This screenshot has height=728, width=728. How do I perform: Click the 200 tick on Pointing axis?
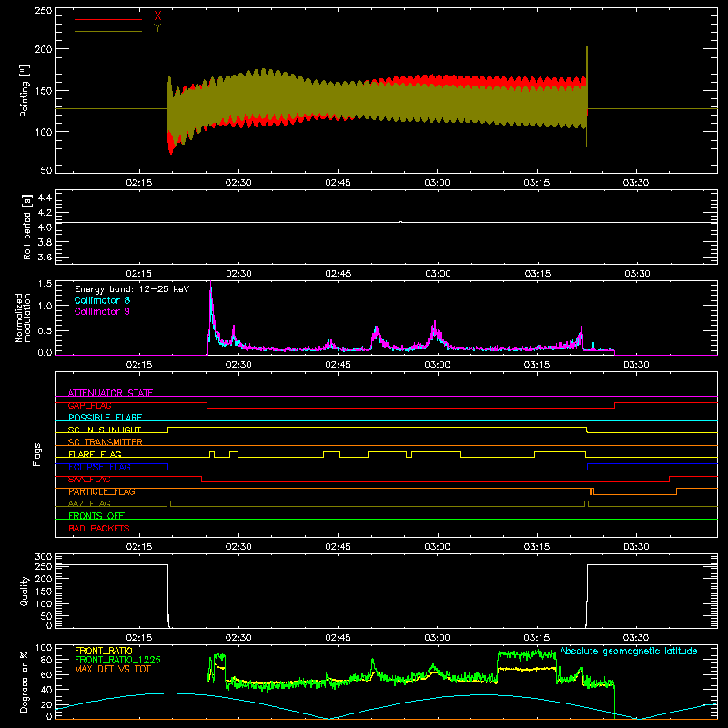(x=43, y=49)
